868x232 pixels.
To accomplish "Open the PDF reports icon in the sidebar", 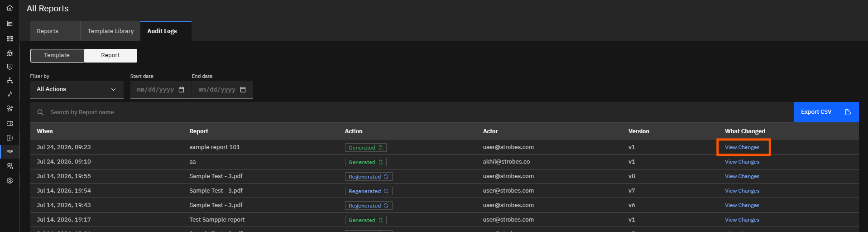I will point(10,152).
